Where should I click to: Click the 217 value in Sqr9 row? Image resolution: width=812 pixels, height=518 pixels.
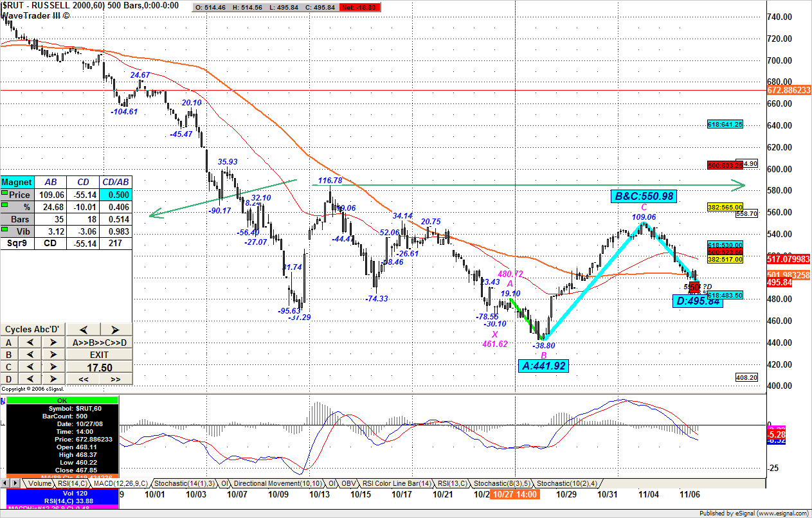coord(115,243)
